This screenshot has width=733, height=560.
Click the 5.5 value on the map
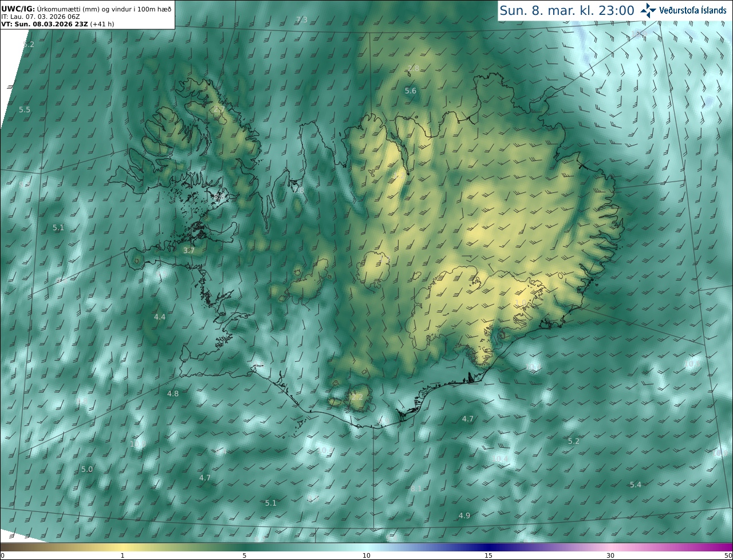tap(25, 109)
